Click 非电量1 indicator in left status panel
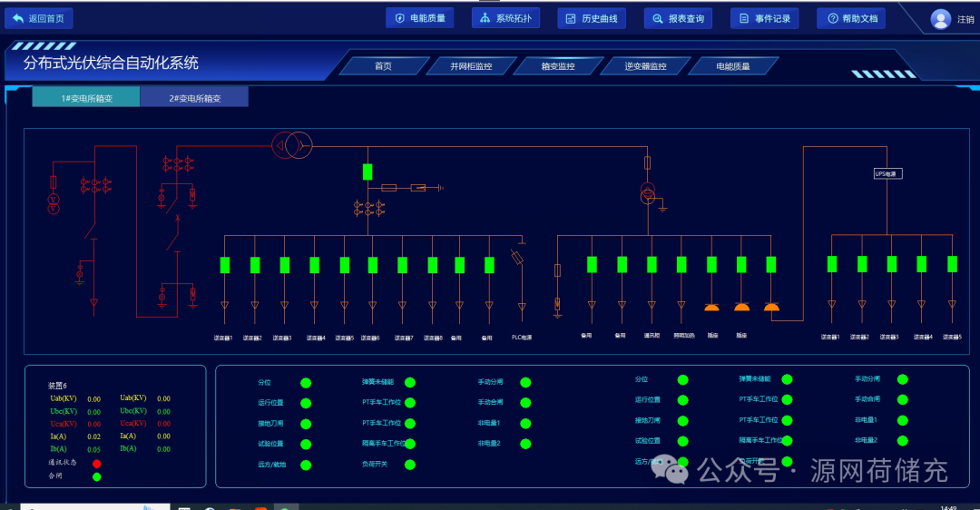The width and height of the screenshot is (980, 510). 525,424
